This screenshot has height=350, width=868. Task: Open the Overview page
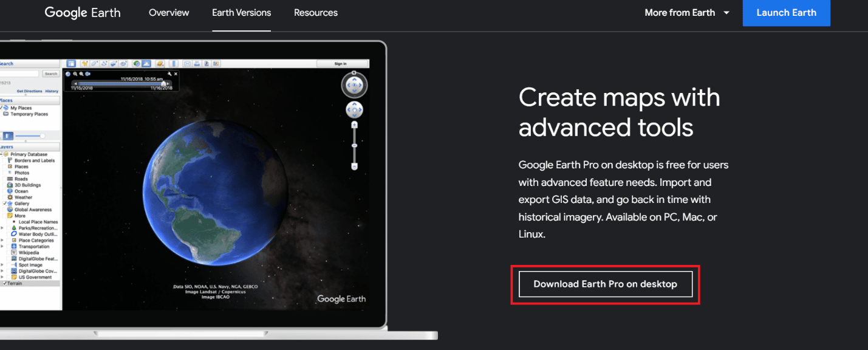pyautogui.click(x=169, y=12)
